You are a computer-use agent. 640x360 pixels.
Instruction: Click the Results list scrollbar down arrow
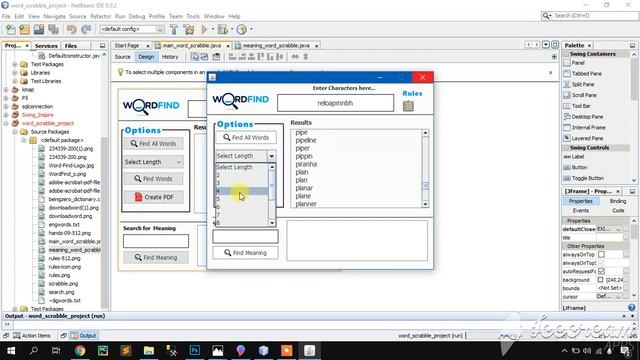(425, 204)
